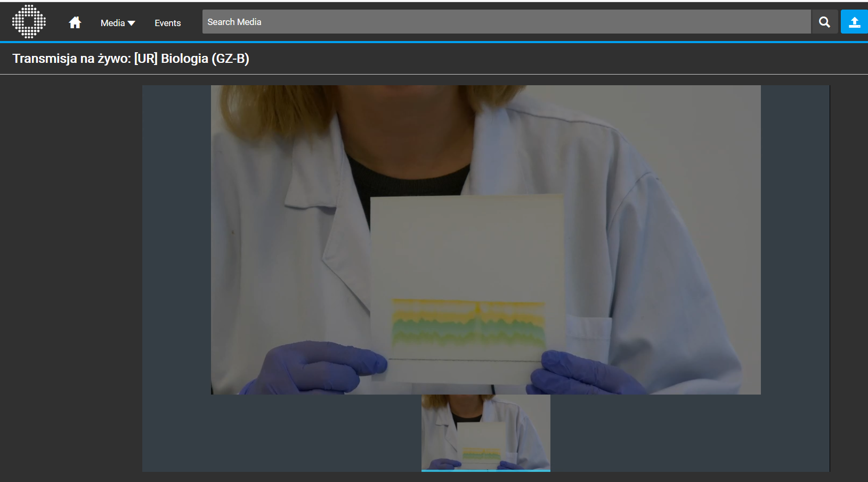
Task: Click the main live video player
Action: tap(486, 240)
